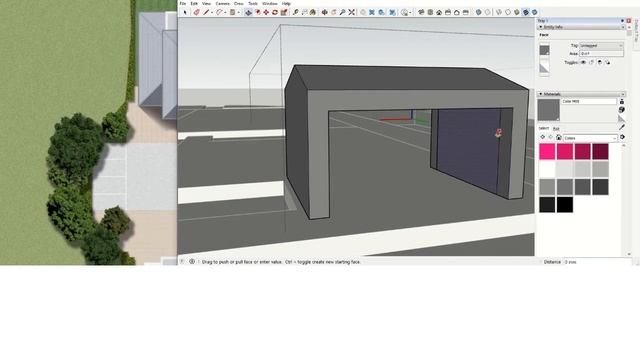The image size is (640, 360).
Task: Open the Colors library dropdown
Action: [591, 138]
